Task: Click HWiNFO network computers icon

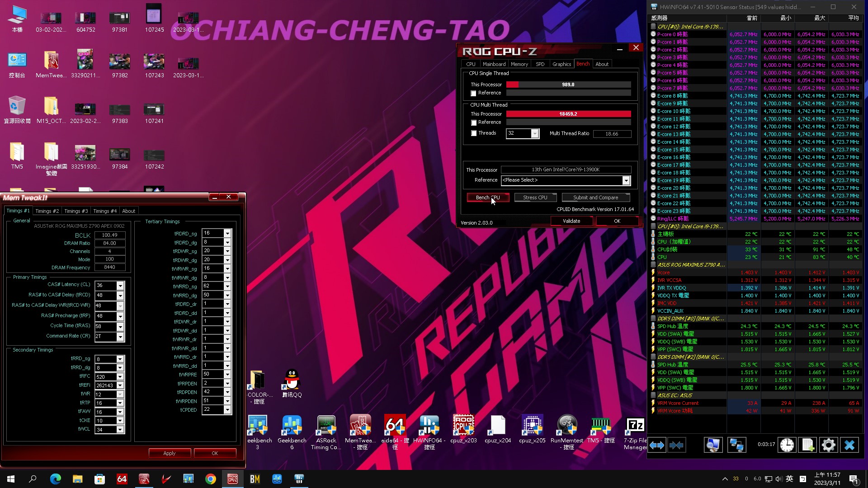Action: (736, 445)
